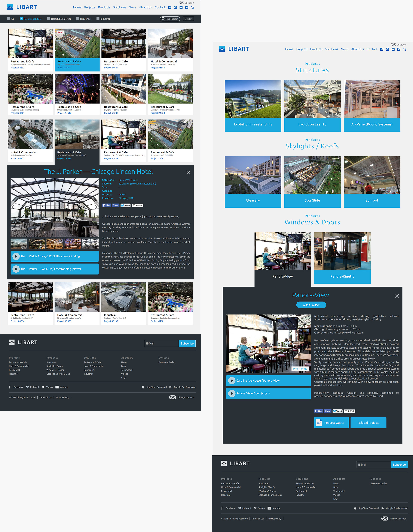Click GU/D - GU/W pill button
Screen dimensions: 413x532
click(x=311, y=305)
